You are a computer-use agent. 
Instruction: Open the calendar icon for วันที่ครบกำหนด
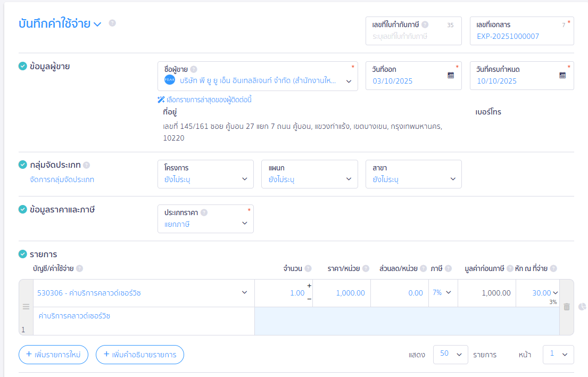tap(562, 76)
